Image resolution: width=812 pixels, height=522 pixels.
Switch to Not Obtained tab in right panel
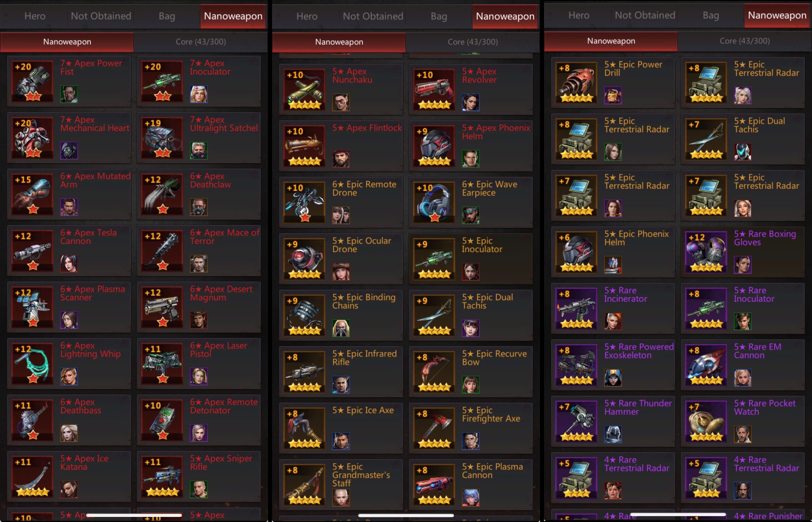click(645, 15)
